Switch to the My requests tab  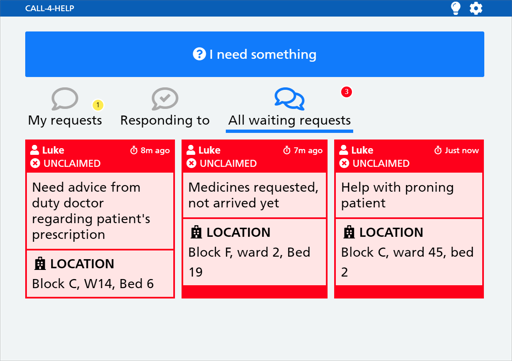65,109
